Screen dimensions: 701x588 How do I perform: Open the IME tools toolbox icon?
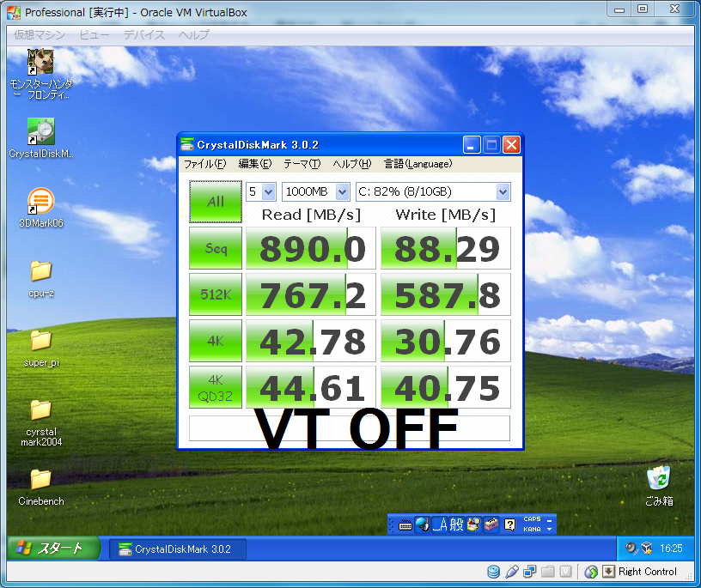click(x=491, y=524)
